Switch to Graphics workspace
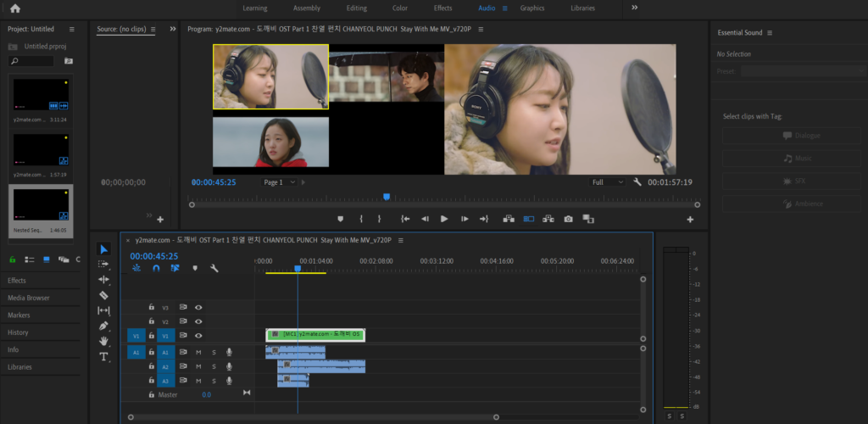 coord(532,8)
